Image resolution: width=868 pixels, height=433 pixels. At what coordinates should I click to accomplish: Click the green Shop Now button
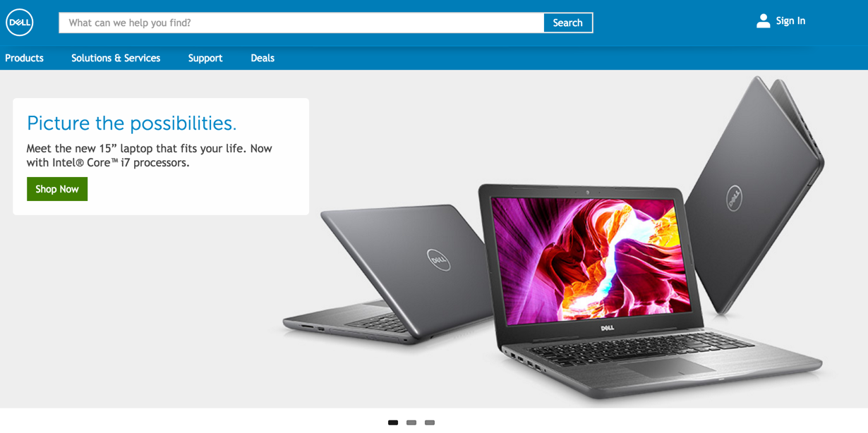[57, 189]
